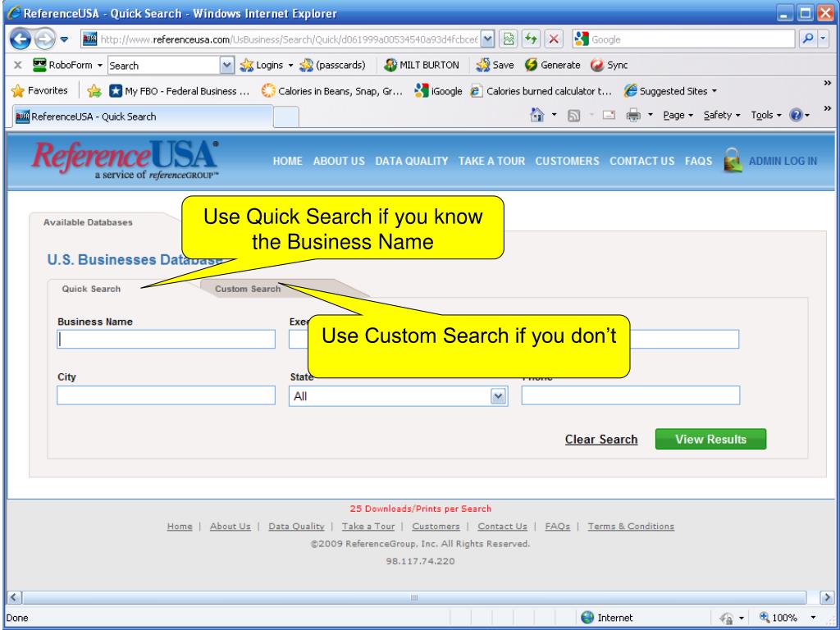Open DATA QUALITY in site navigation
Viewport: 840px width, 630px height.
click(x=412, y=161)
